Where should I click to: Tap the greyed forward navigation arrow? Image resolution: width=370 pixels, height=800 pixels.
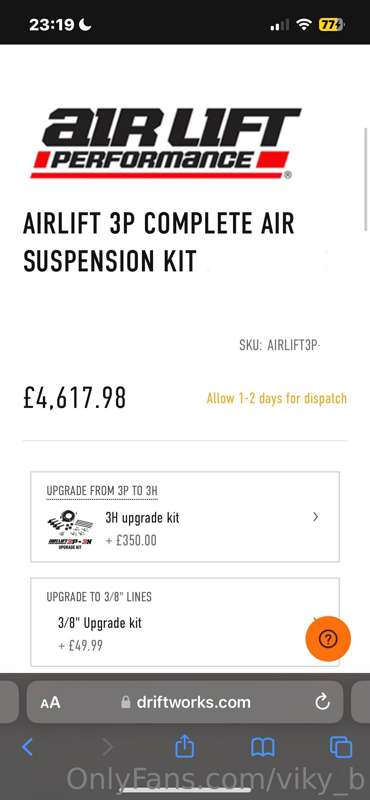click(107, 748)
